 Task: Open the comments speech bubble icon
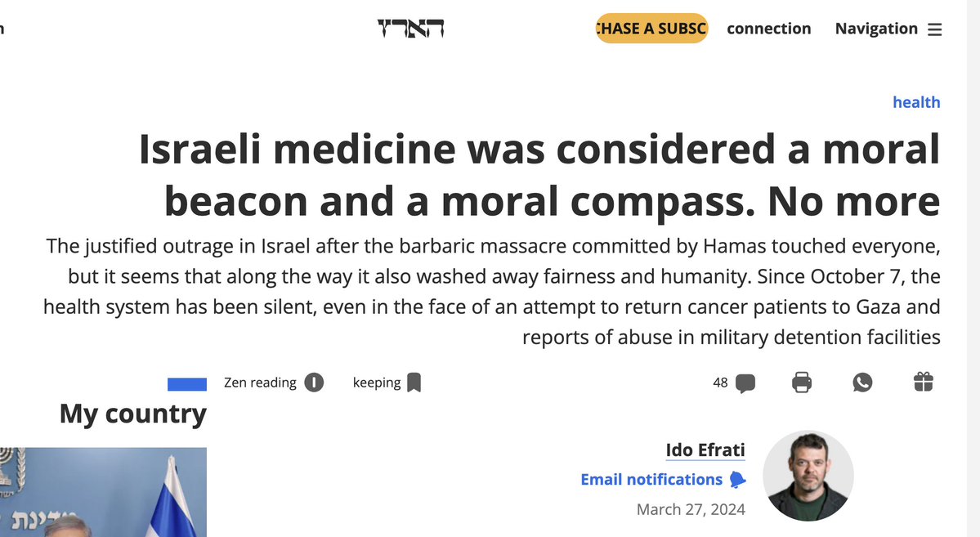[x=745, y=383]
